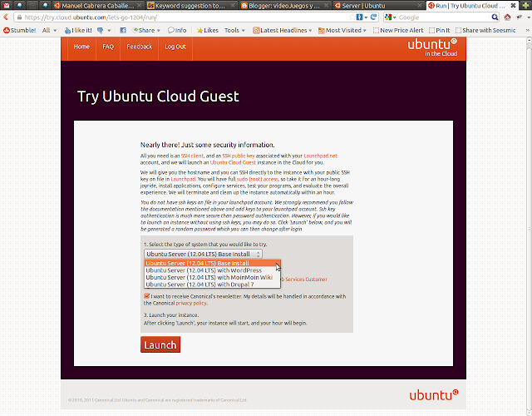The width and height of the screenshot is (532, 416).
Task: Open the SSH client link
Action: (x=192, y=156)
